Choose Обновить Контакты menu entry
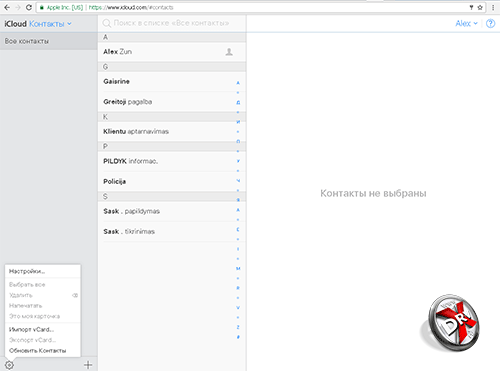This screenshot has height=371, width=500. [x=43, y=351]
